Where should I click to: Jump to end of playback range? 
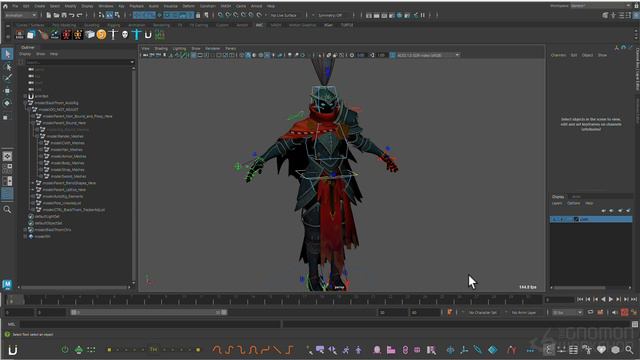tap(633, 300)
